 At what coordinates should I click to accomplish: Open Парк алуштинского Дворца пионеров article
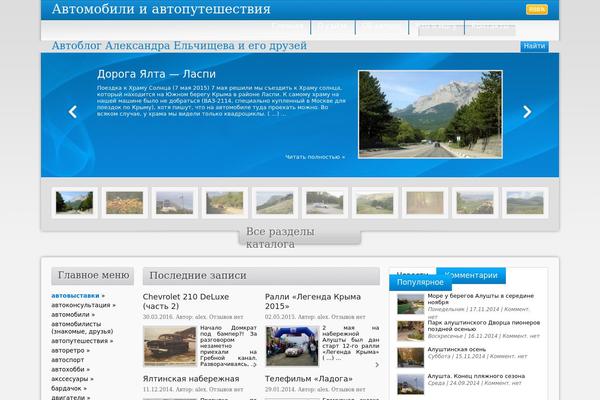point(484,325)
